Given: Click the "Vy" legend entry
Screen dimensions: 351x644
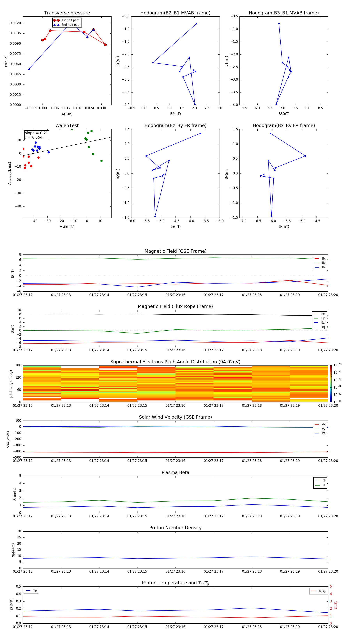Looking at the screenshot, I should (320, 429).
